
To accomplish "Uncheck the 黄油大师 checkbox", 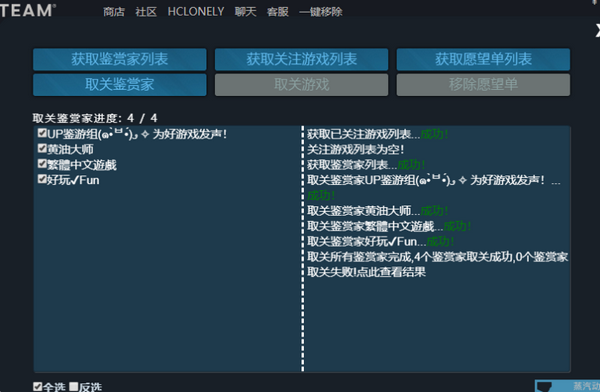I will coord(42,148).
